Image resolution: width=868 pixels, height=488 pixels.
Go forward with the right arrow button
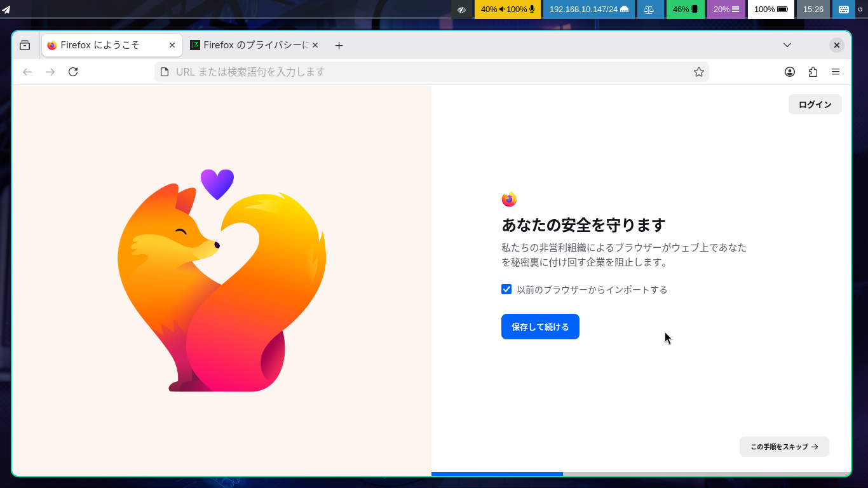50,72
